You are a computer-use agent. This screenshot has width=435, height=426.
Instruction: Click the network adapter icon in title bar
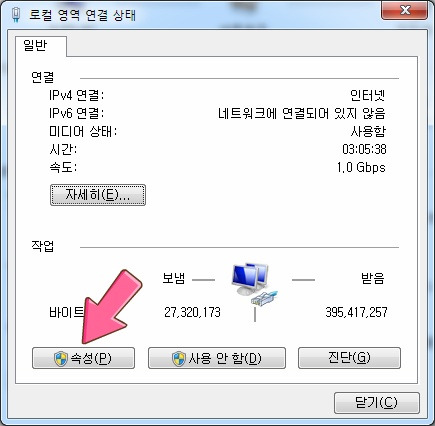pyautogui.click(x=16, y=15)
